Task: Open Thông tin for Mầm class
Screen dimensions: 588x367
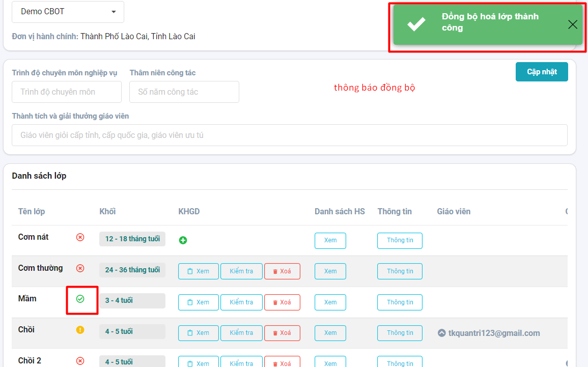Action: point(400,302)
